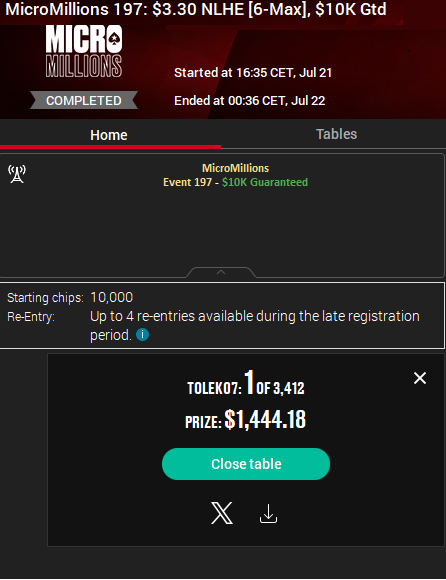
Task: Click the Started at time line
Action: 253,72
